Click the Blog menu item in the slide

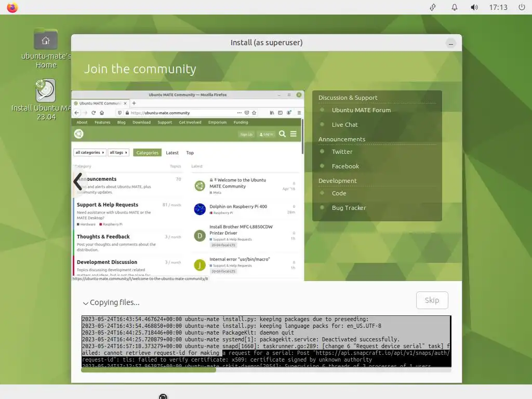click(121, 123)
